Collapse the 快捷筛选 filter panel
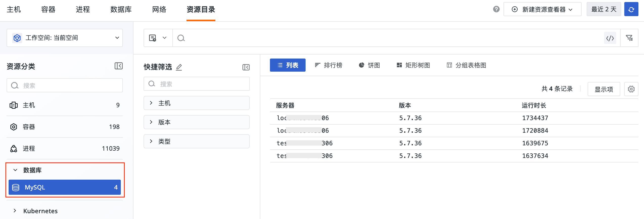This screenshot has width=644, height=219. (x=246, y=67)
